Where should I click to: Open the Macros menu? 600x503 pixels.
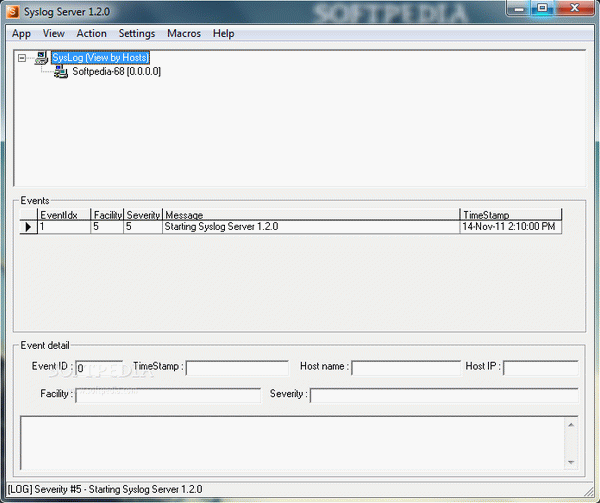tap(184, 34)
